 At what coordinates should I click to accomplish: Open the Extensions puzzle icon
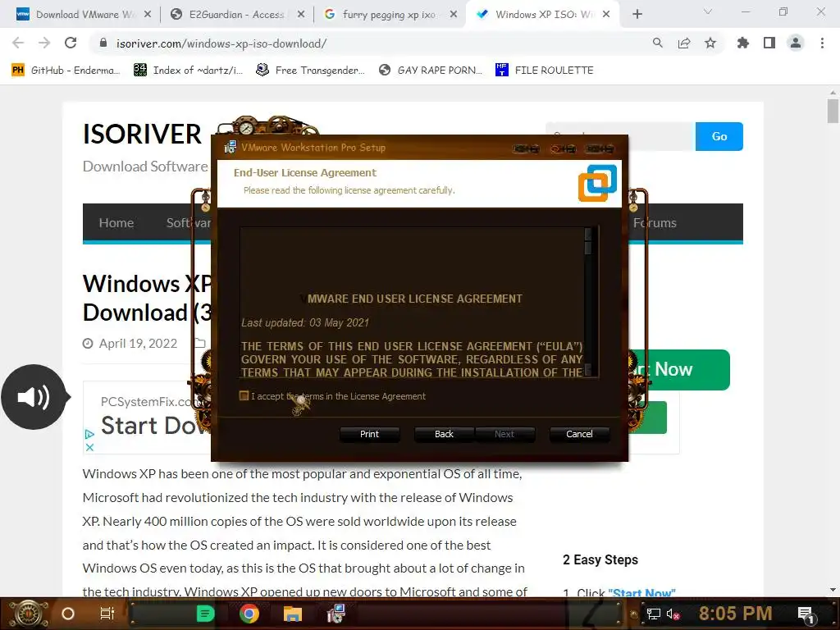click(x=743, y=43)
